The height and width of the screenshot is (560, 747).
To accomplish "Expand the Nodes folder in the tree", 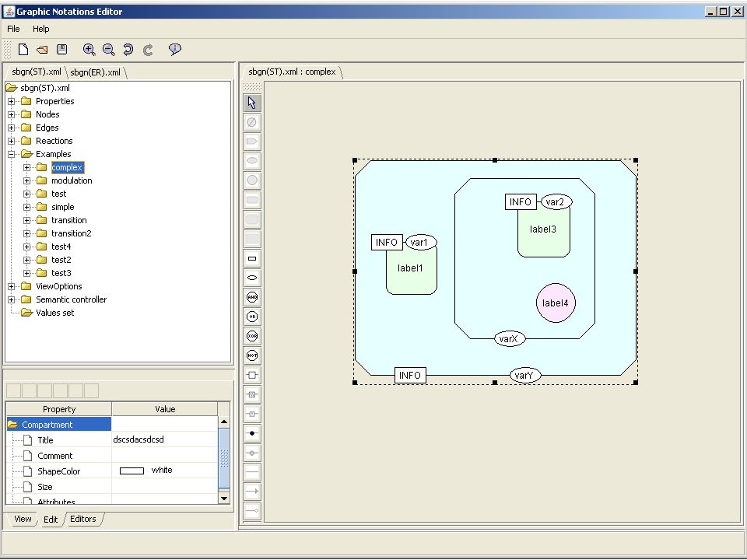I will pos(12,115).
